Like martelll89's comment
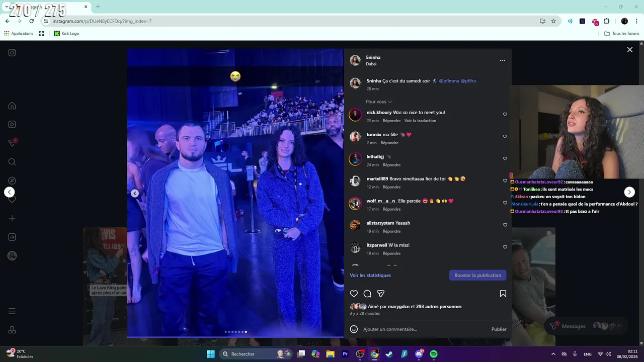 coord(505,180)
